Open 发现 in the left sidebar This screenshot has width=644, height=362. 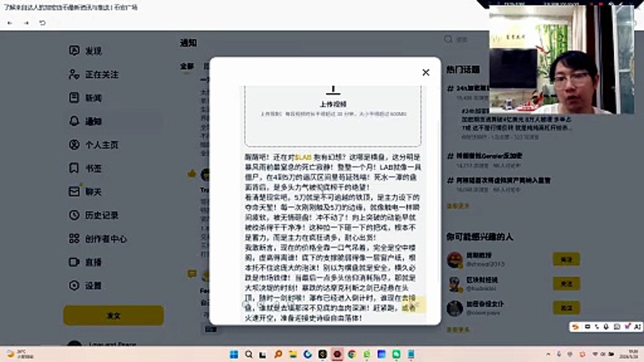click(86, 51)
